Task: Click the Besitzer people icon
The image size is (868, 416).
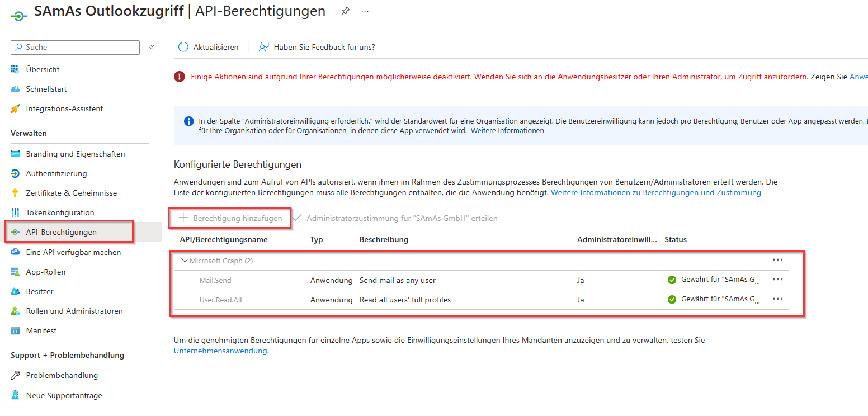Action: [x=15, y=291]
